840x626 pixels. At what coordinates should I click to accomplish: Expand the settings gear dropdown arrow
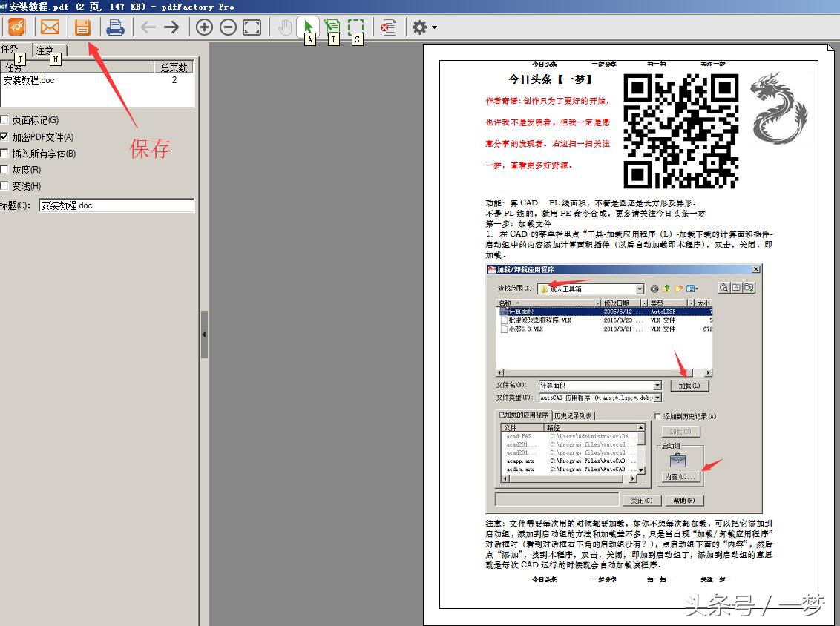click(x=434, y=27)
